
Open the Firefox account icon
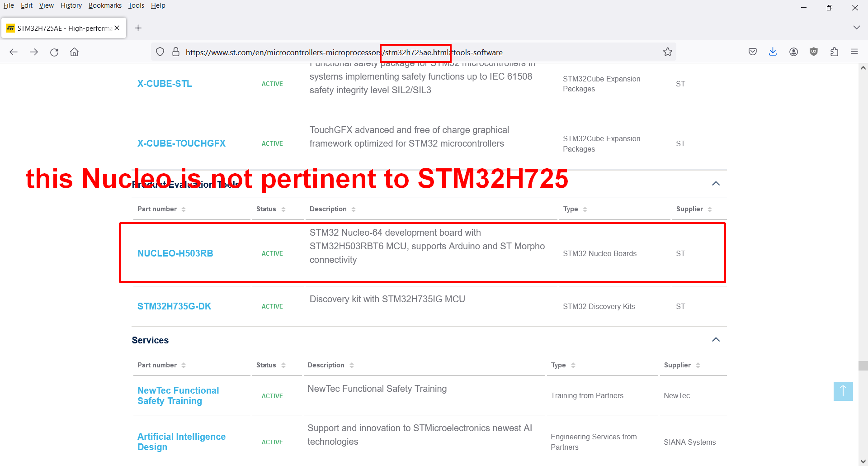coord(793,52)
